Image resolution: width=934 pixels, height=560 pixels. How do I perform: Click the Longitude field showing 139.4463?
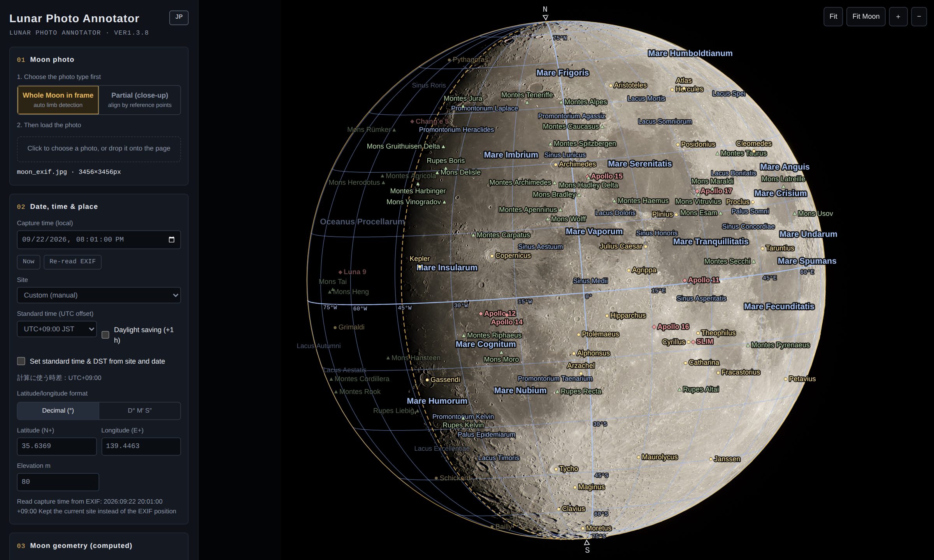point(141,446)
